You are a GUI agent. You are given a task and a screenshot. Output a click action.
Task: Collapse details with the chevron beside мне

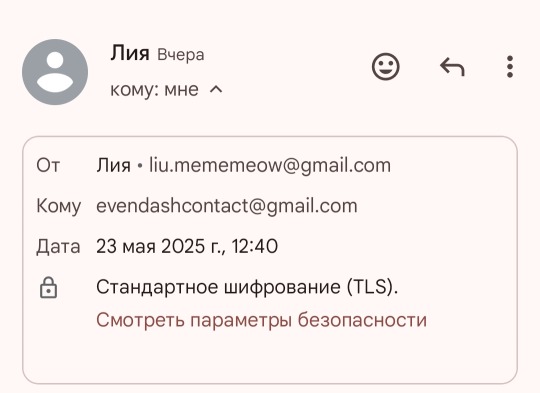pyautogui.click(x=216, y=90)
